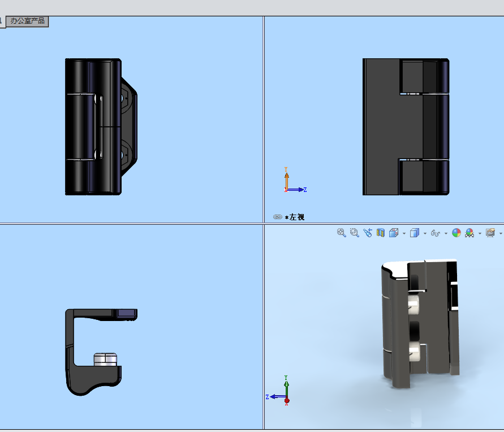Activate the Zoom to Area tool

click(x=354, y=232)
